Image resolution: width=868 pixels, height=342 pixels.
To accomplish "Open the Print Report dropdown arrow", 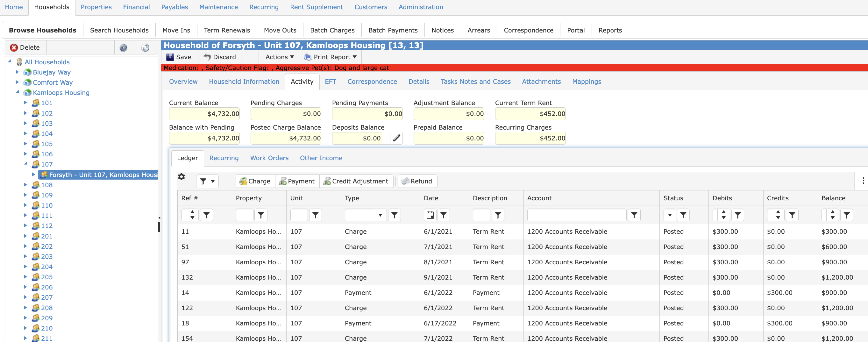I will click(x=355, y=57).
